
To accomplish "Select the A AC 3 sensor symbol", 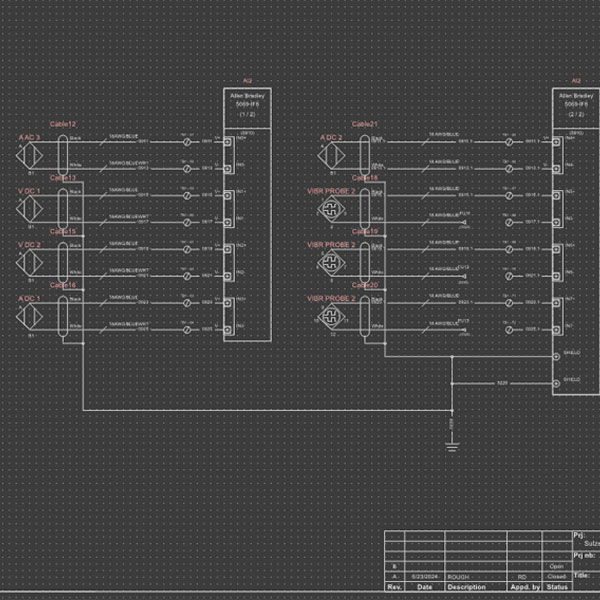I will pos(30,155).
